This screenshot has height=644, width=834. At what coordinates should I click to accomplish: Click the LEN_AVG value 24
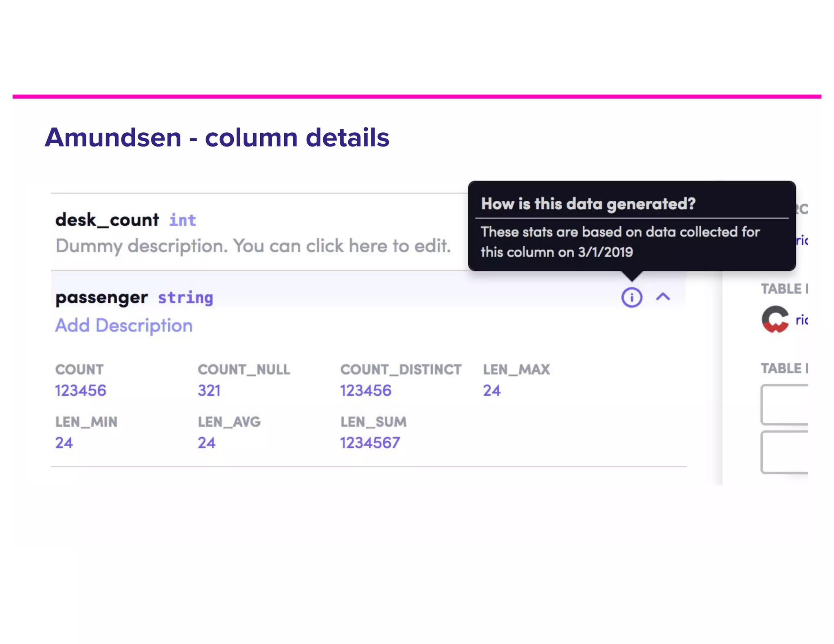pos(206,442)
